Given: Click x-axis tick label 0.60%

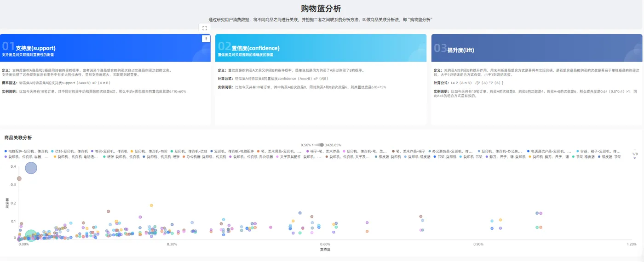Looking at the screenshot, I should pos(325,244).
